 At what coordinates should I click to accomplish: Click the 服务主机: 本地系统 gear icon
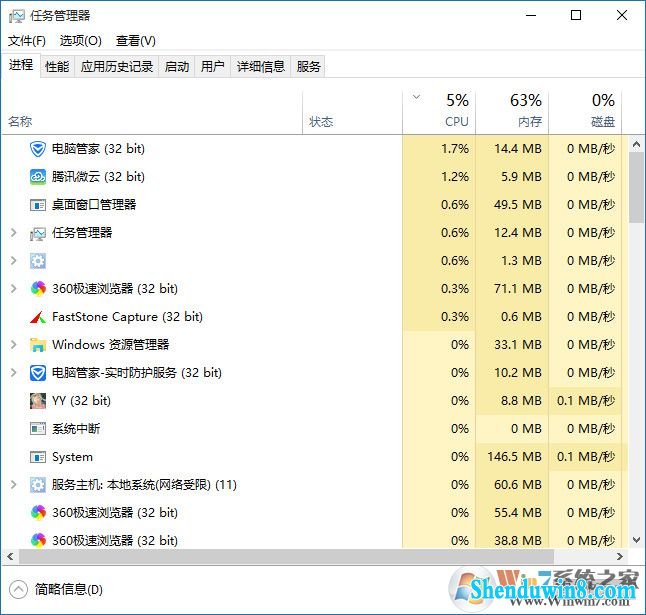point(38,485)
